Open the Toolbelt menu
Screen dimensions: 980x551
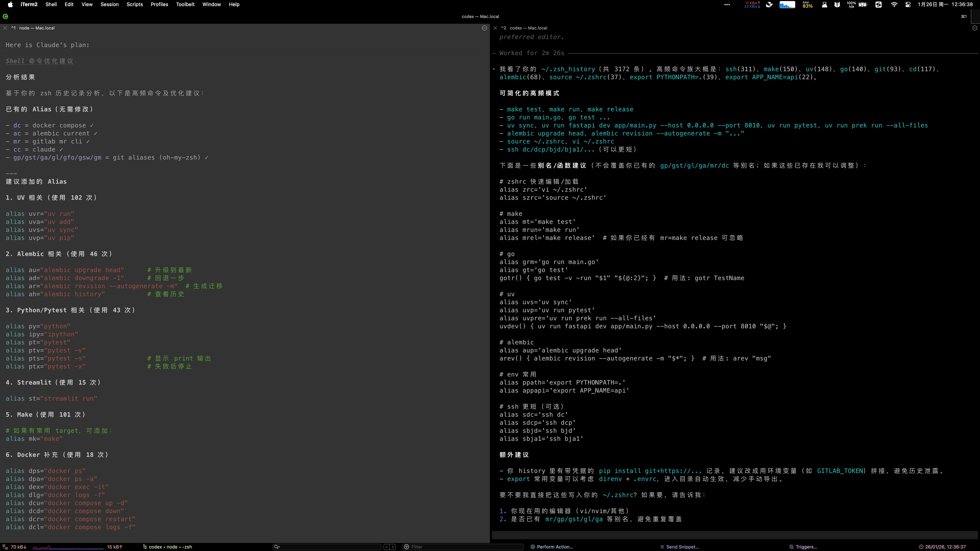tap(185, 5)
